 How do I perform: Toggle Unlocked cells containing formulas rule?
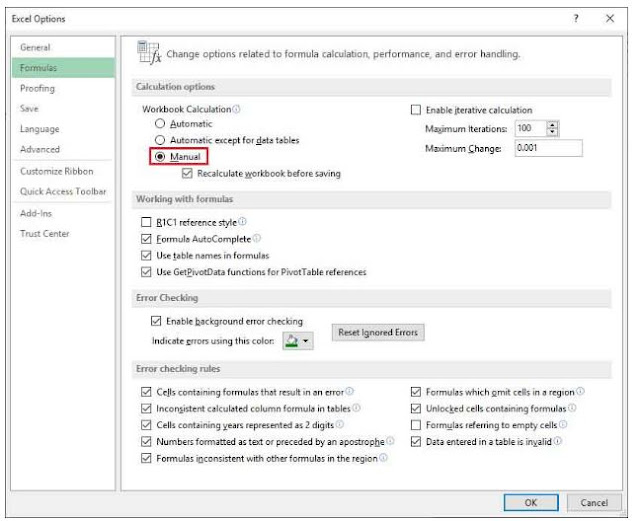(x=416, y=408)
